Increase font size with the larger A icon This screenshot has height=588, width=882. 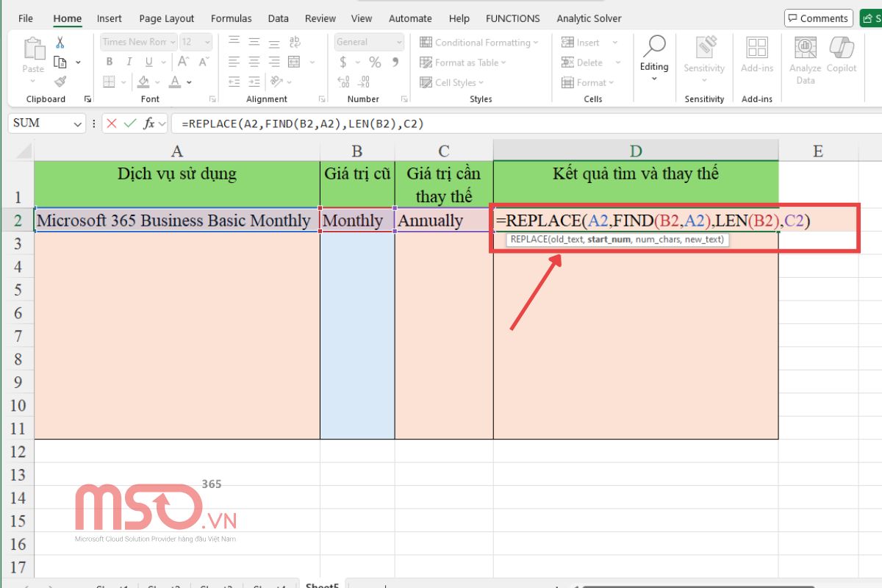pyautogui.click(x=185, y=62)
